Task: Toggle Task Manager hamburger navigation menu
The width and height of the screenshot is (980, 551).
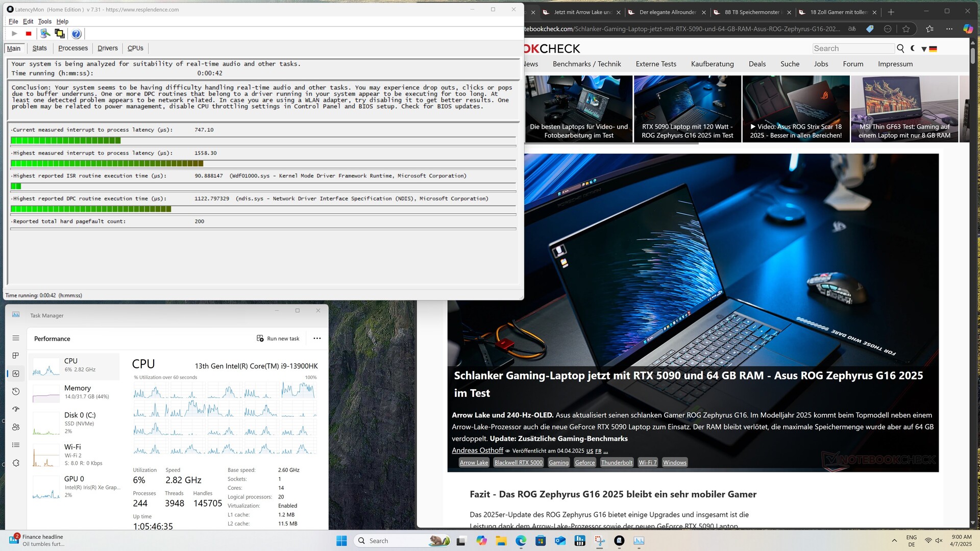Action: [16, 338]
